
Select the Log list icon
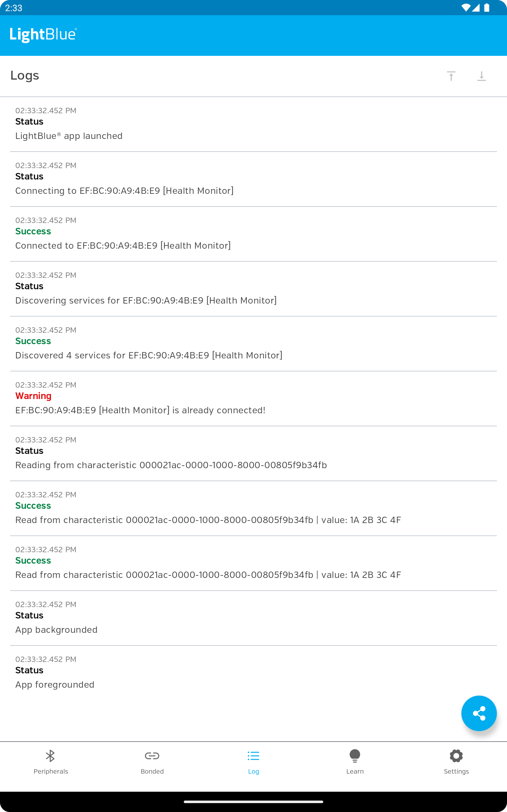point(253,756)
